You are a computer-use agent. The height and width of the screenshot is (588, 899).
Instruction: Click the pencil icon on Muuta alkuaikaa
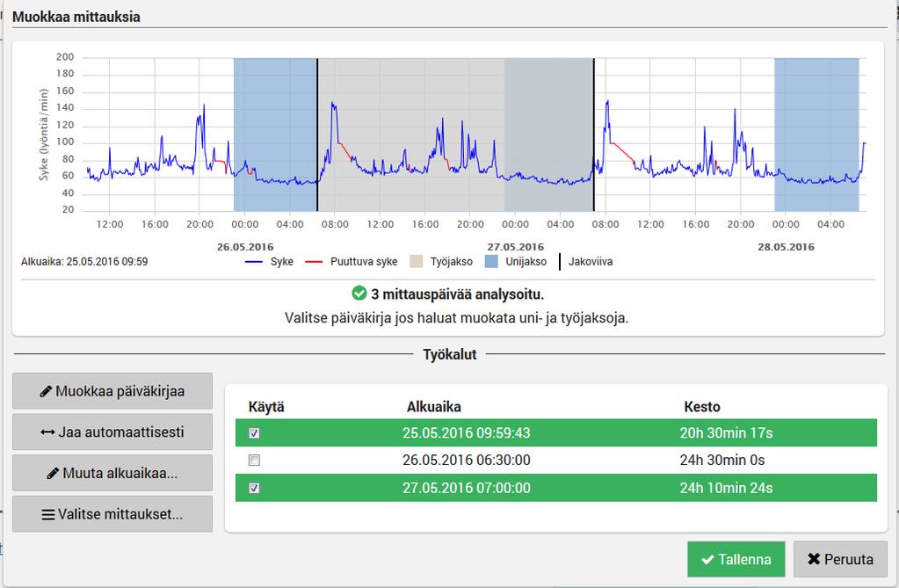[53, 473]
